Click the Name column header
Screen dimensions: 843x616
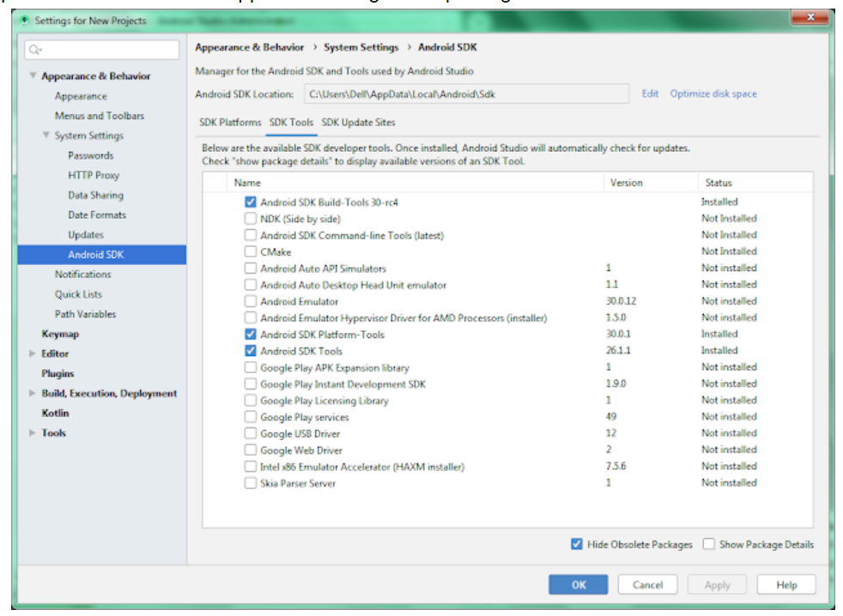click(247, 183)
